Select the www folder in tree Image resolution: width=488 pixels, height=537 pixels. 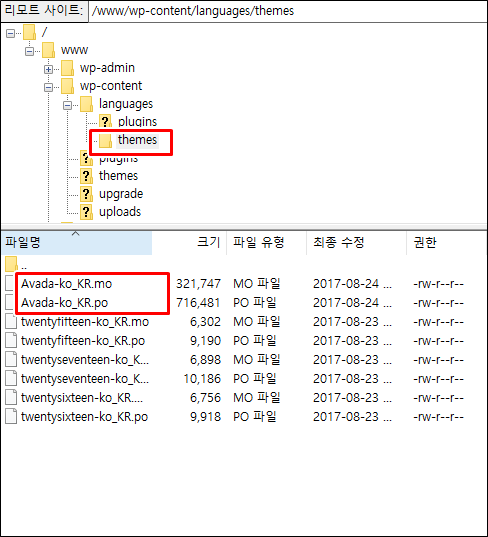pos(74,50)
